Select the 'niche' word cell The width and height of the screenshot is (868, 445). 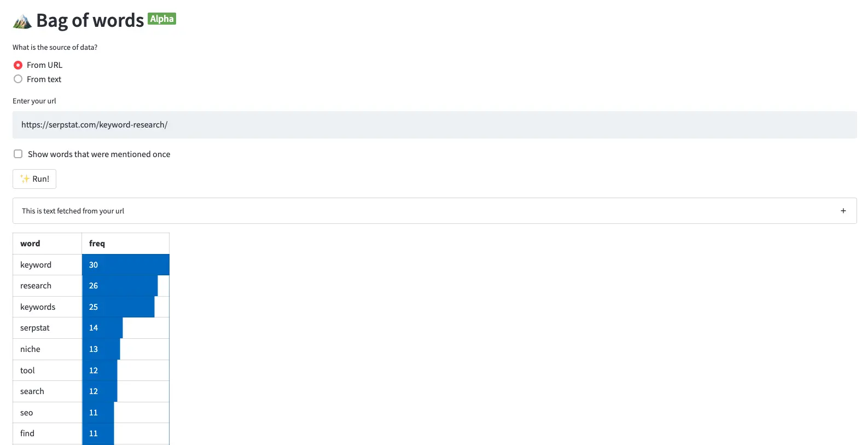coord(47,349)
